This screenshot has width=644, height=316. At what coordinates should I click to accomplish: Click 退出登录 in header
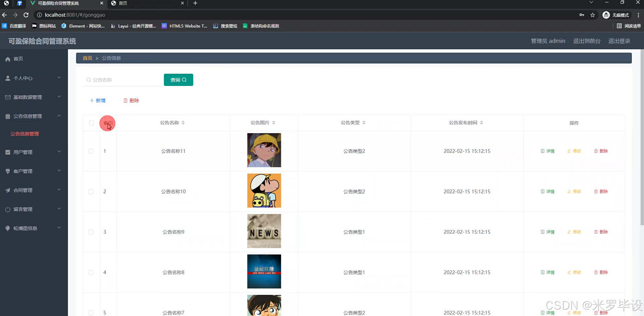[619, 41]
